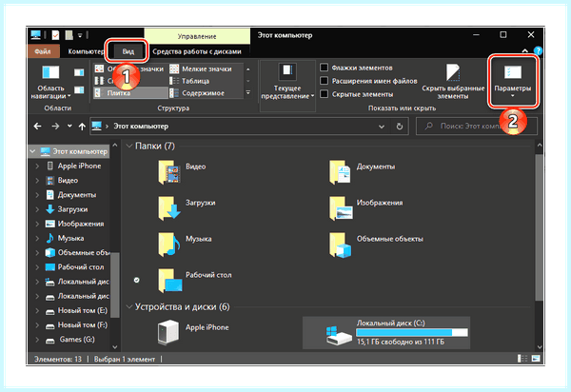Screen dimensions: 571x392
Task: Toggle the preview pane button
Action: (x=79, y=72)
